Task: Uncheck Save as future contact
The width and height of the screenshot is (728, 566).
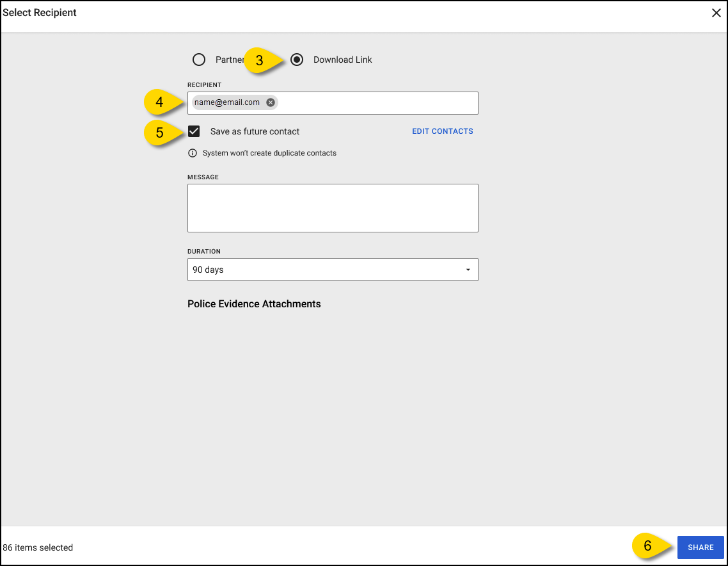Action: 194,131
